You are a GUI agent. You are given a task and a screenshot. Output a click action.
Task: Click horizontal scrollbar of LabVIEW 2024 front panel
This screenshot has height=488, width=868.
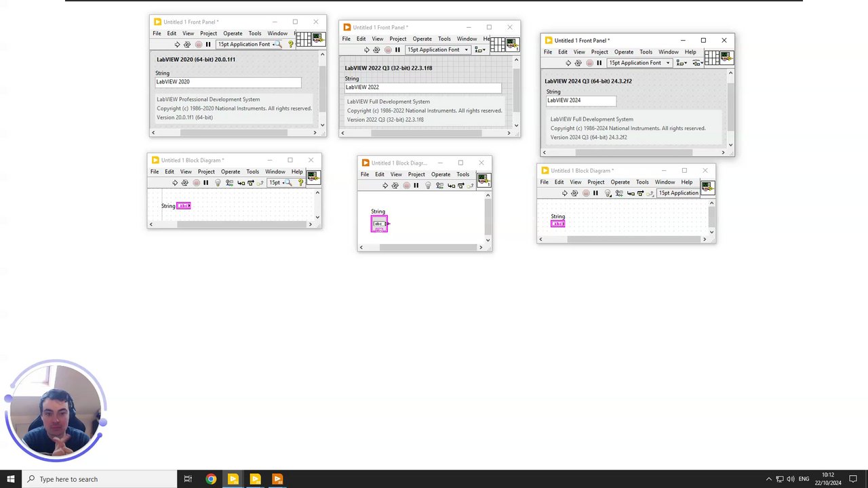tap(633, 152)
